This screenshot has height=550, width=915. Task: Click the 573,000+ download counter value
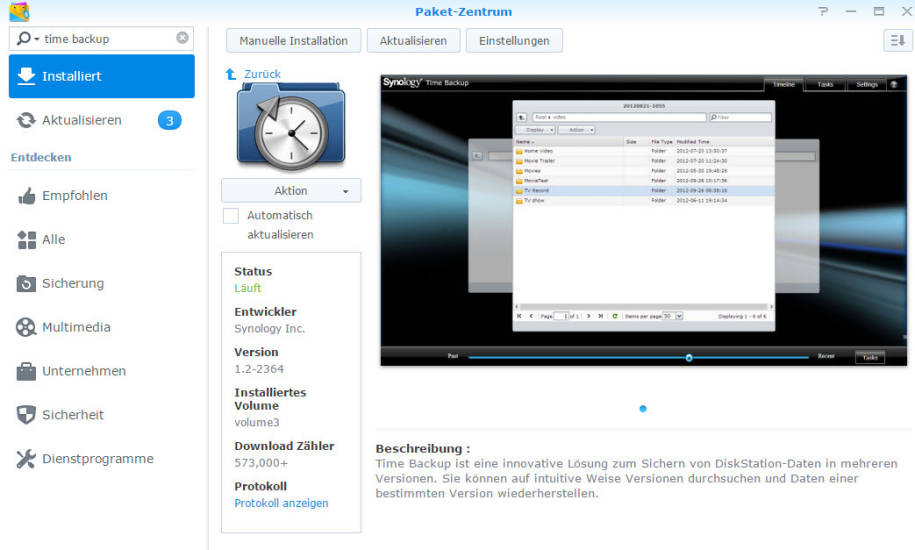[261, 463]
